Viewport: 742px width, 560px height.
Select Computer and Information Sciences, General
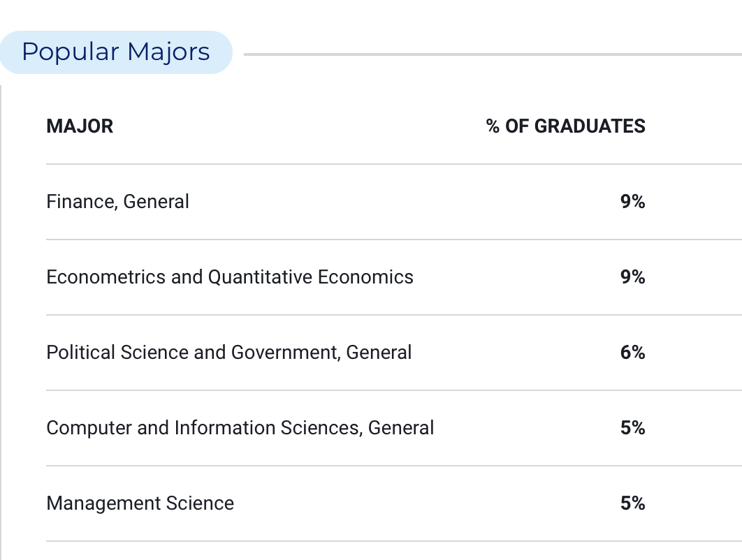tap(240, 428)
